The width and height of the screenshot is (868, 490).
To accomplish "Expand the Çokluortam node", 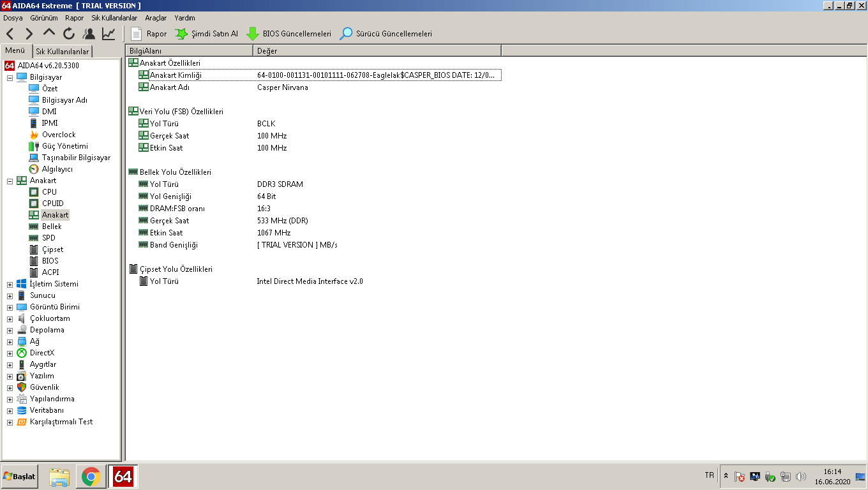I will [10, 318].
